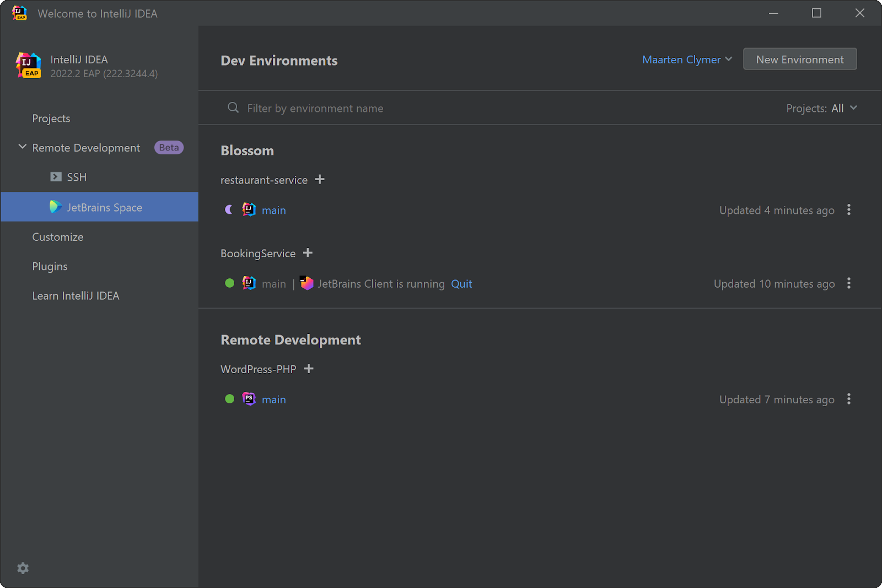
Task: Open the settings gear in sidebar
Action: click(23, 568)
